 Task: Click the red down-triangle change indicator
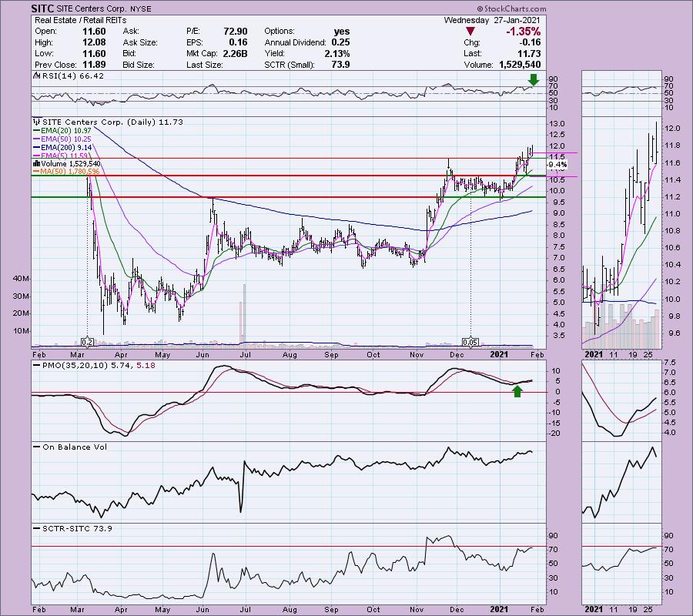click(x=470, y=32)
